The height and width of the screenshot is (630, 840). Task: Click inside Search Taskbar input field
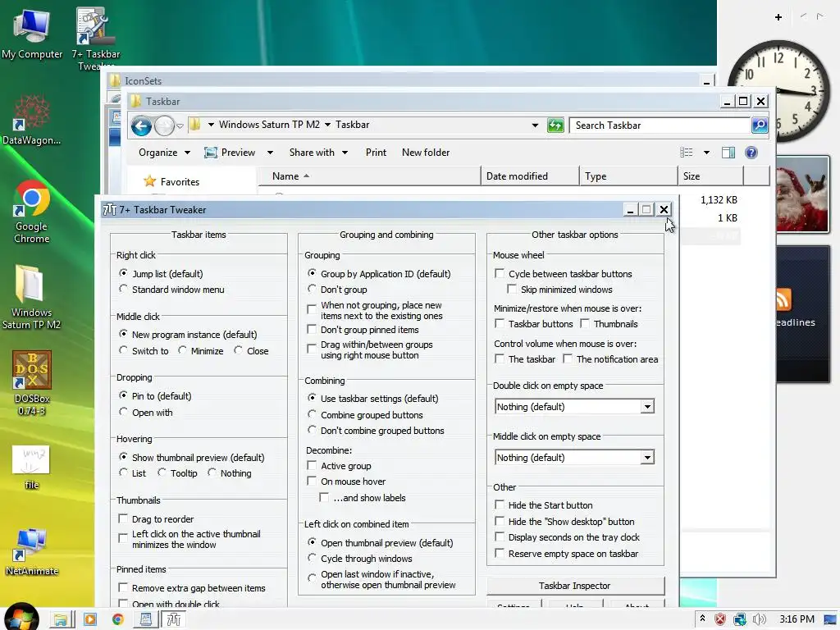pos(660,126)
